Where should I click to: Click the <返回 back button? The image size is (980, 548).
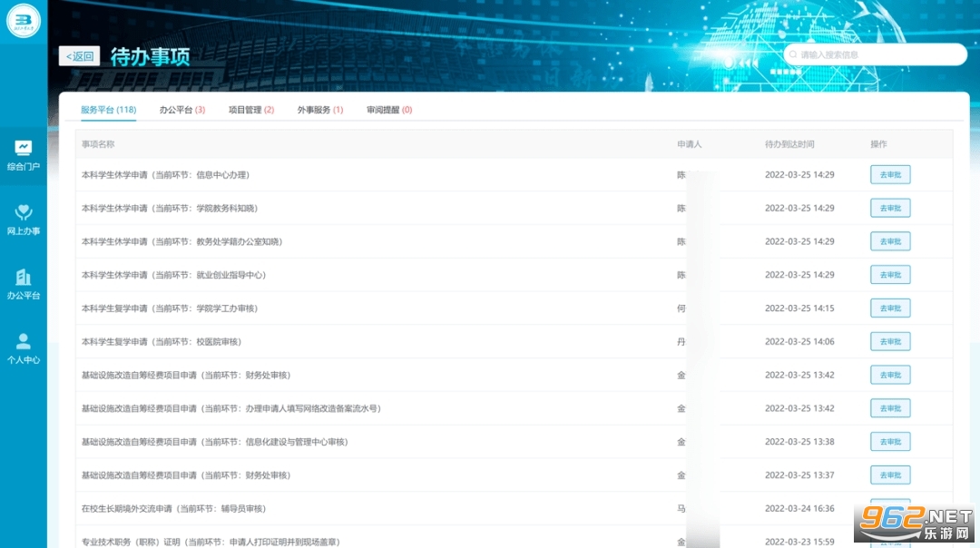pyautogui.click(x=79, y=56)
